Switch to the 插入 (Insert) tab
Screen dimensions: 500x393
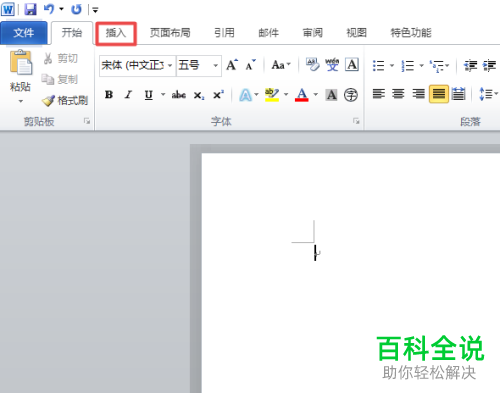point(116,33)
